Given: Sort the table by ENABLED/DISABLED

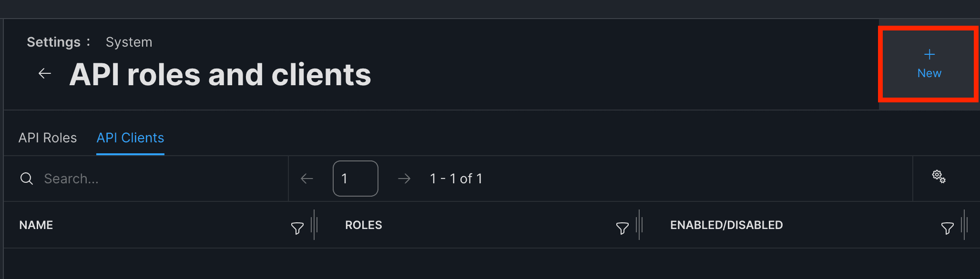Looking at the screenshot, I should pos(726,225).
